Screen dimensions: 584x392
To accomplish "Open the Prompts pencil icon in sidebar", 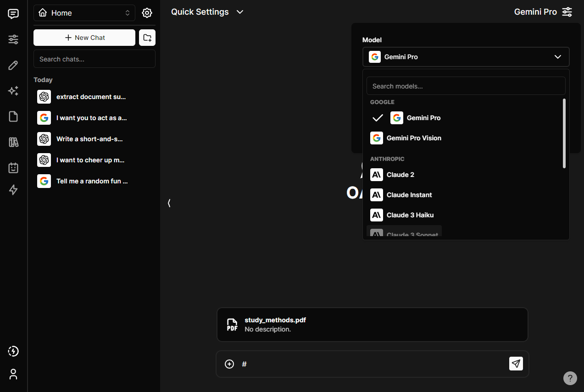I will tap(13, 65).
